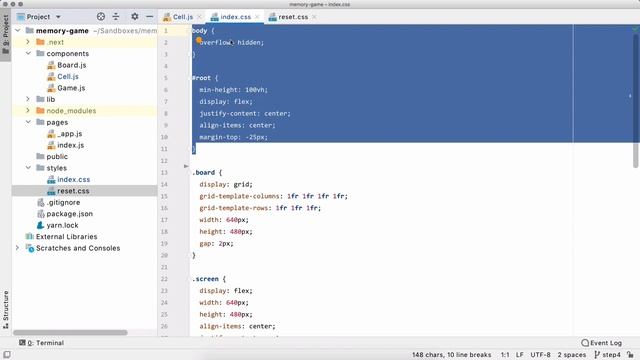Image resolution: width=640 pixels, height=360 pixels.
Task: Hide the Project panel with the minus icon
Action: (x=150, y=17)
